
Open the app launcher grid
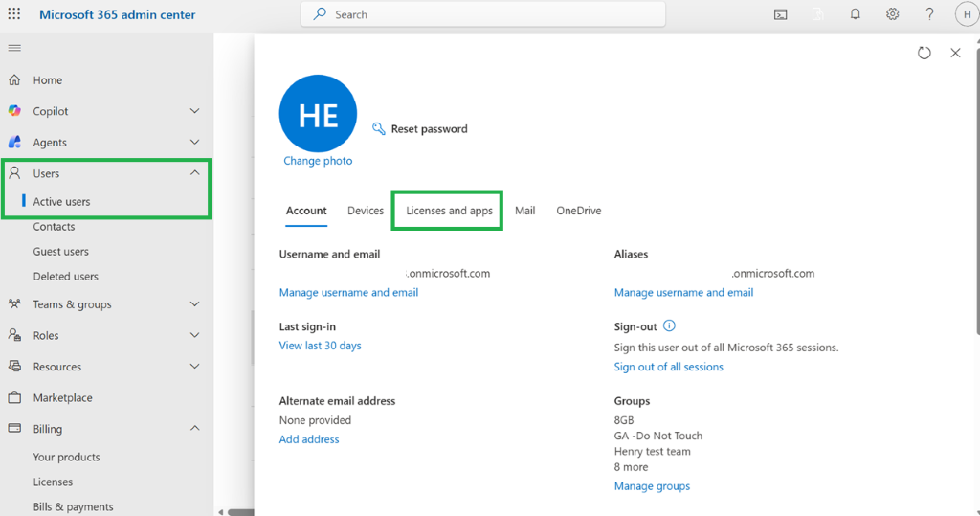point(13,13)
